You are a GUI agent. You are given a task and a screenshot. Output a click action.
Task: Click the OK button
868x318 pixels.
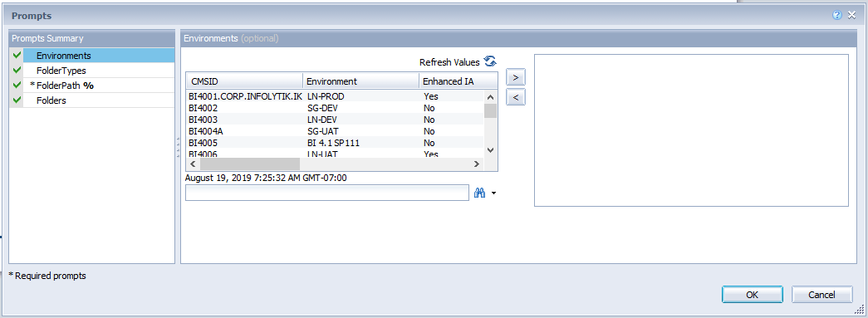coord(752,295)
